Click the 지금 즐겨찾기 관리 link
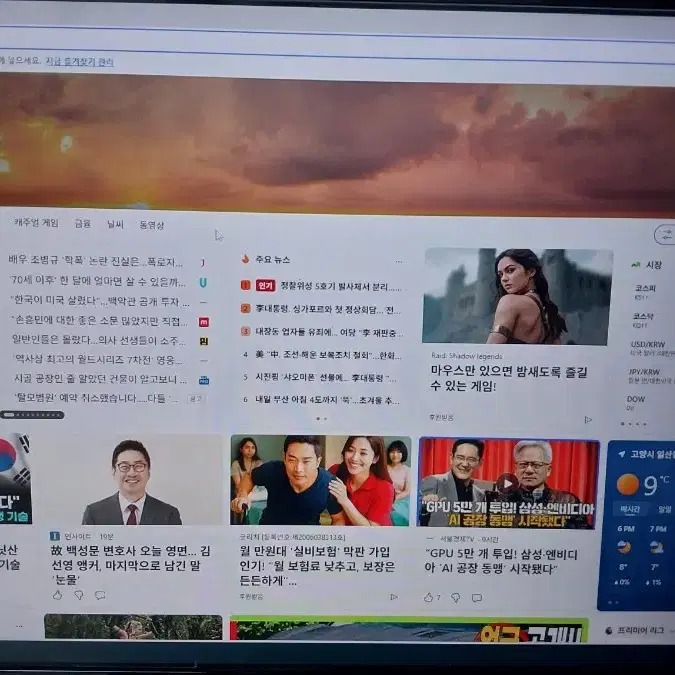 pyautogui.click(x=79, y=62)
